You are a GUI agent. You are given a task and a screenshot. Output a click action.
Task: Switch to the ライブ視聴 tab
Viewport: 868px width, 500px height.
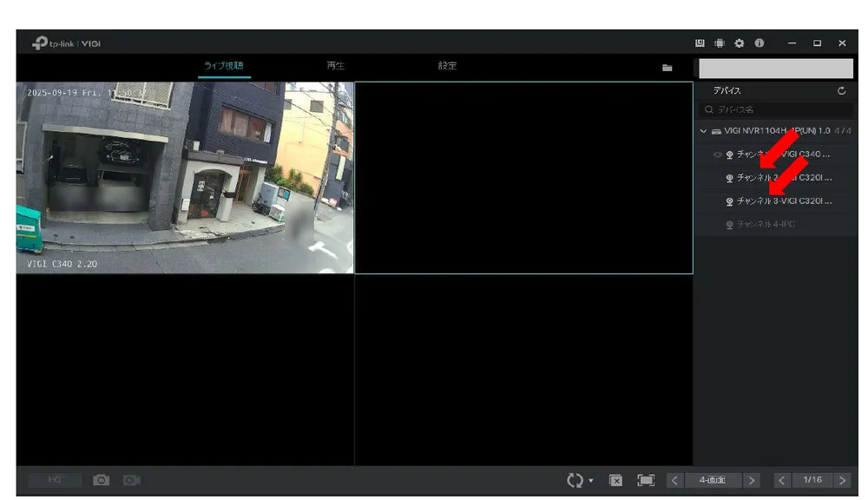224,66
